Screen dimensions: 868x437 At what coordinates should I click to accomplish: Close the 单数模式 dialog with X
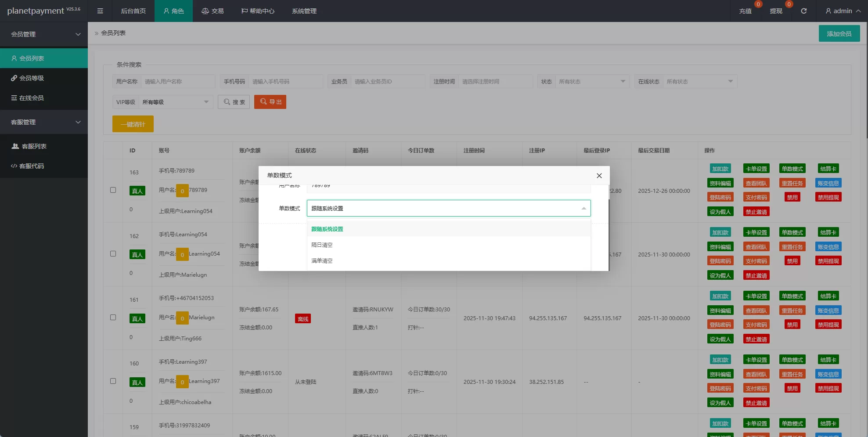click(x=599, y=176)
